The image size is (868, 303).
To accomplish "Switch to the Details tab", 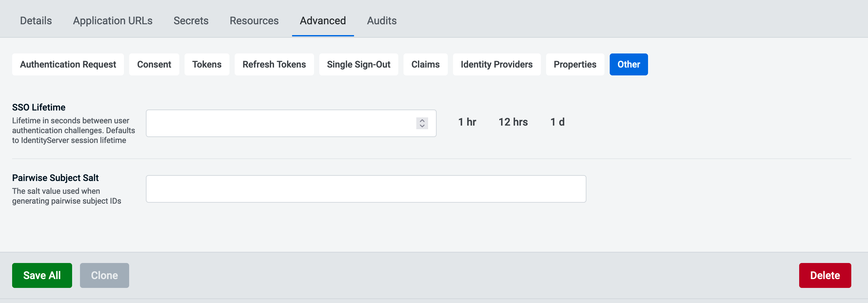I will (35, 21).
